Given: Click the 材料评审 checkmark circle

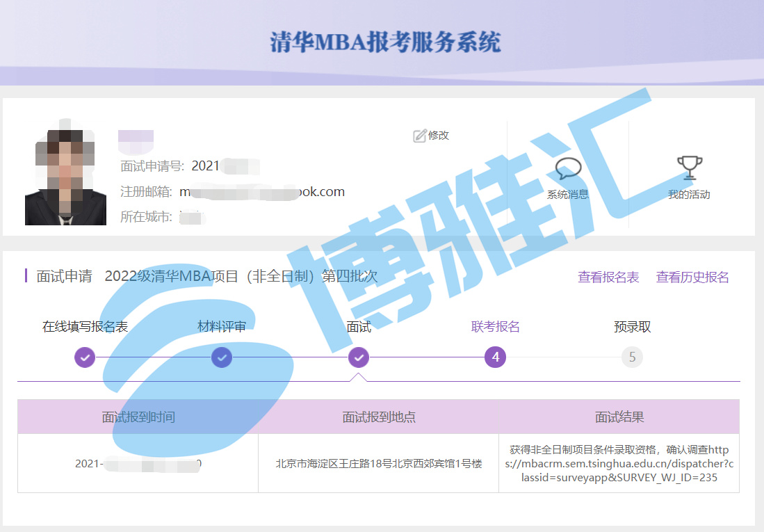Looking at the screenshot, I should click(x=222, y=357).
